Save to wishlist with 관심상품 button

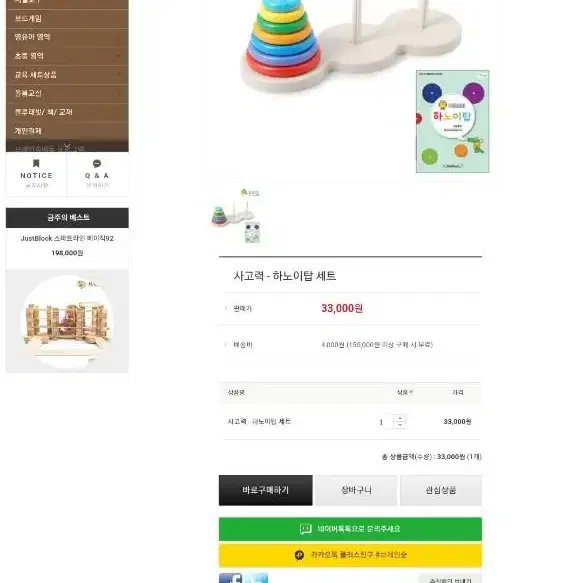pos(441,490)
